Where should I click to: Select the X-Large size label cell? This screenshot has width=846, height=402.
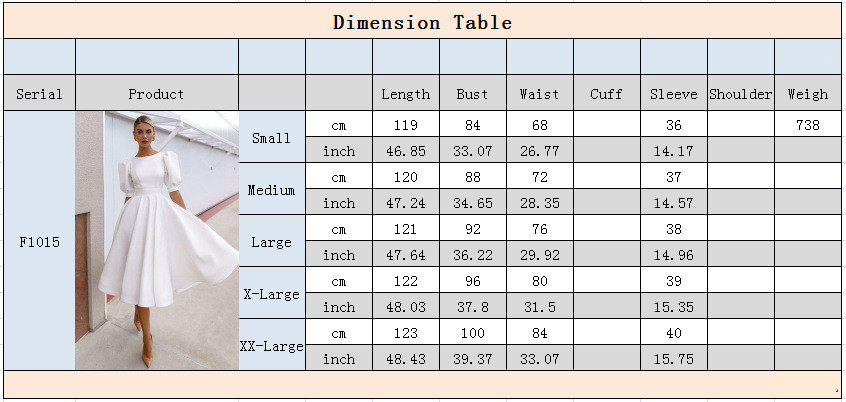point(272,293)
